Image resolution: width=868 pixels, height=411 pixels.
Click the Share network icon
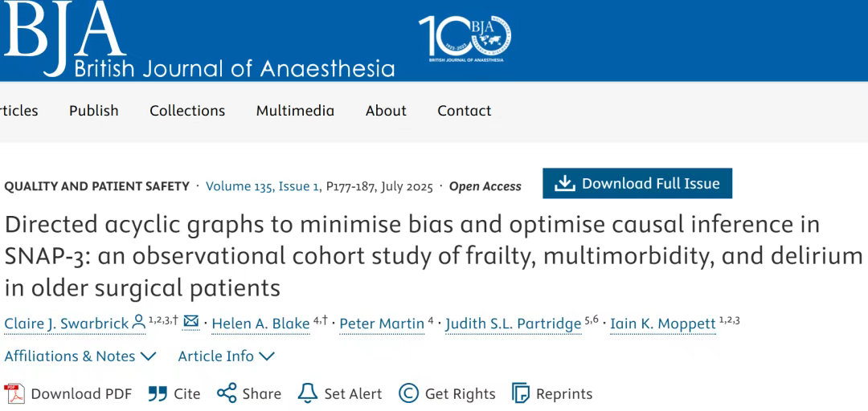point(227,393)
